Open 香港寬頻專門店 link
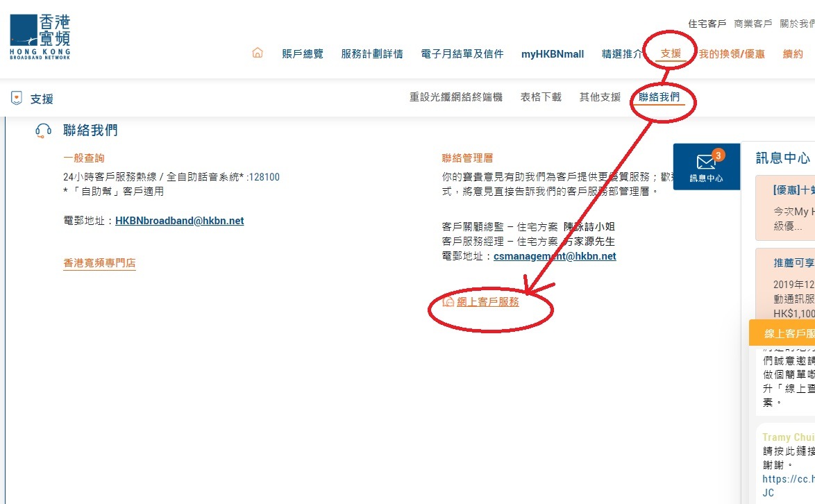Viewport: 815px width, 504px height. (x=99, y=263)
